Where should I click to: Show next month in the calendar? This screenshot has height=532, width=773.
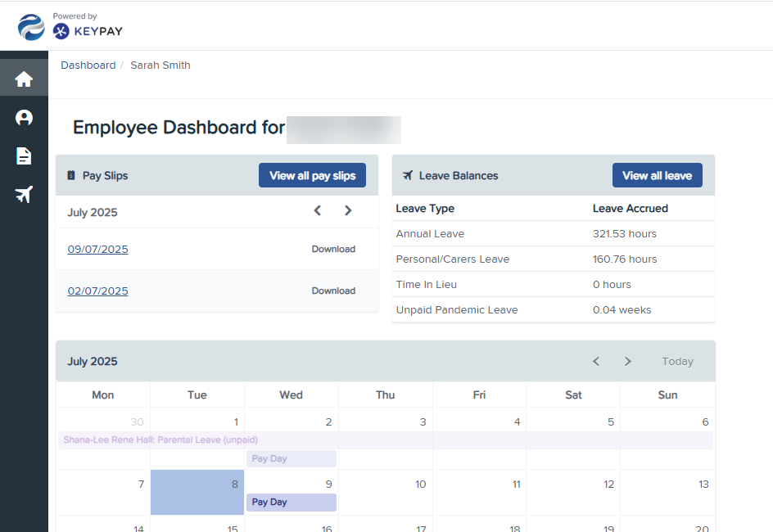628,362
